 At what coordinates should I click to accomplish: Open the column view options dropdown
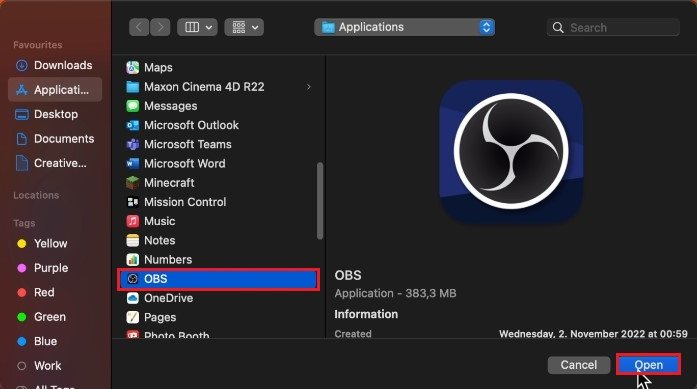coord(197,27)
